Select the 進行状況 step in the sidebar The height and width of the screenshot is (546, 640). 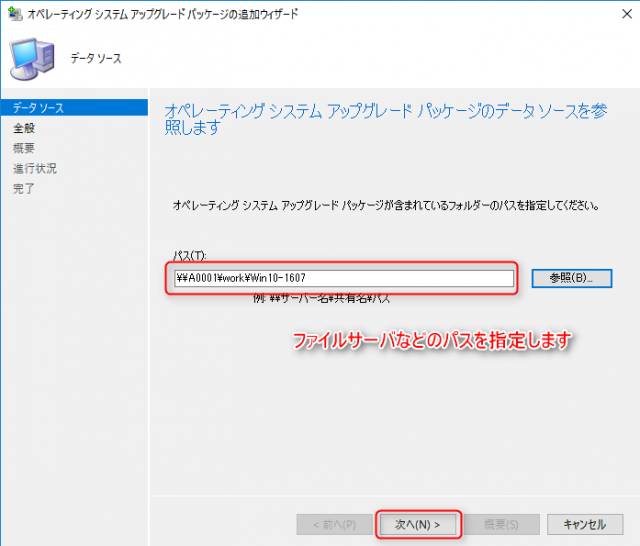pyautogui.click(x=34, y=168)
